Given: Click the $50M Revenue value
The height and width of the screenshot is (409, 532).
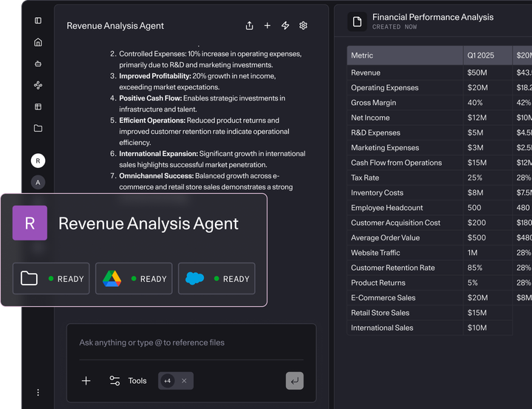Looking at the screenshot, I should click(477, 72).
